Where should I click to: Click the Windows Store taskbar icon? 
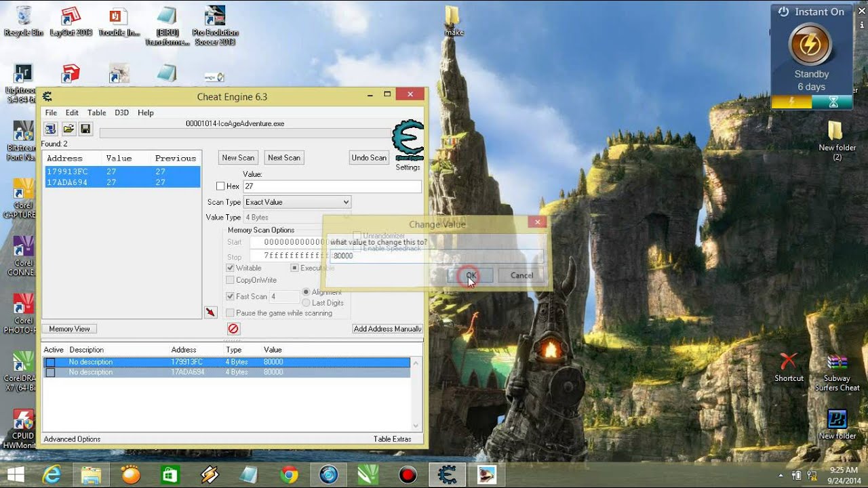[x=170, y=474]
